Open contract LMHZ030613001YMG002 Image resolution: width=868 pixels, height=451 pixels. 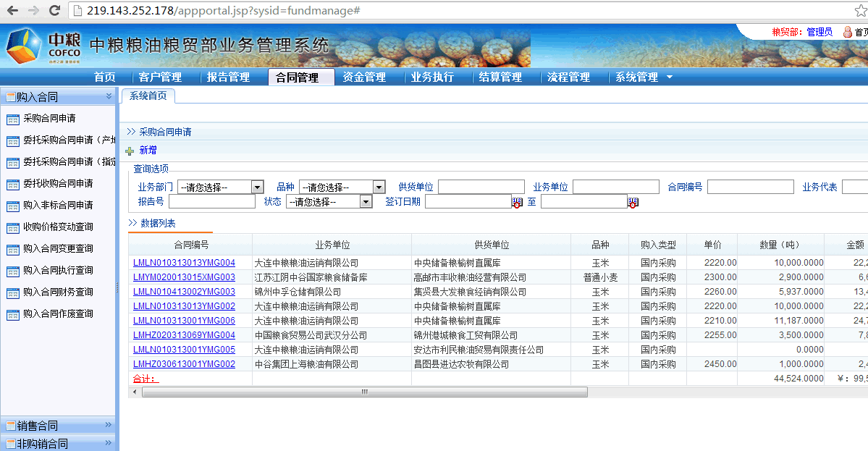tap(185, 363)
